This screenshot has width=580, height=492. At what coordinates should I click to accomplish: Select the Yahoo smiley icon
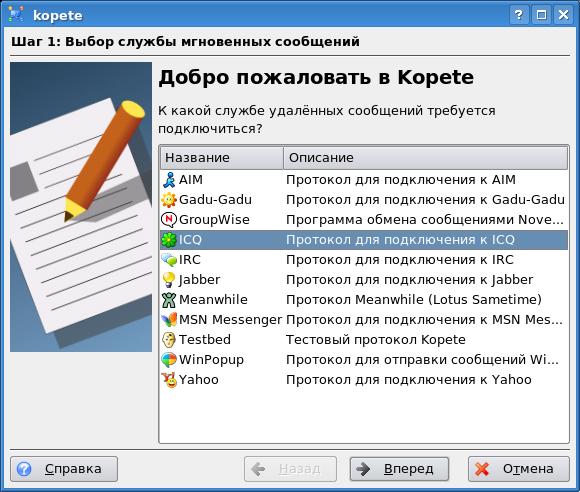coord(169,380)
